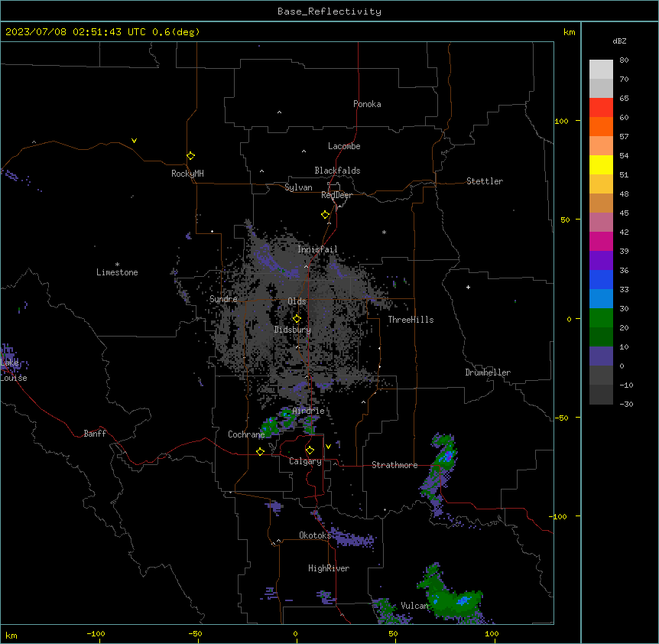Click the white asterisk east of Innisfail
Viewport: 659px width, 644px height.
pos(384,232)
